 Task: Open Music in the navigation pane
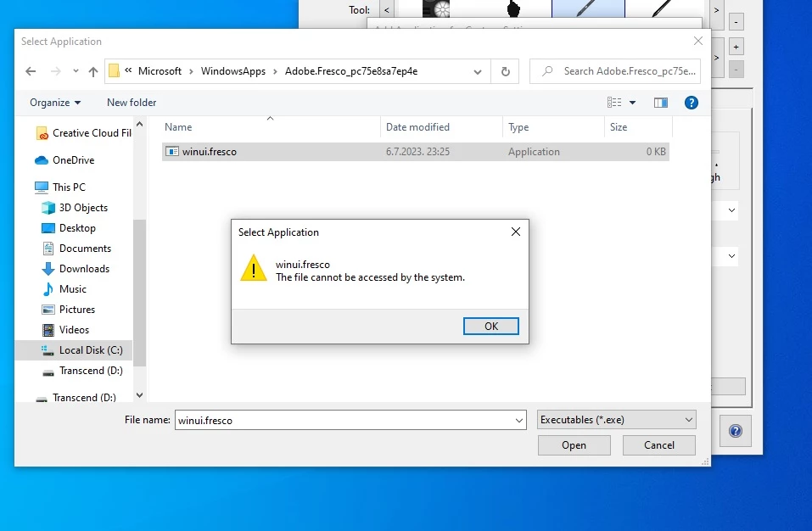coord(64,289)
